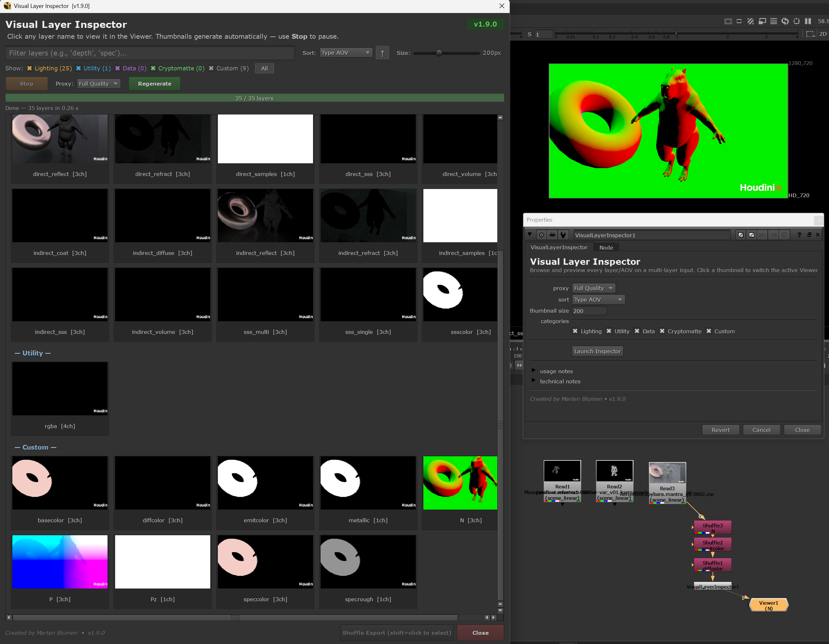Open the Proxy Full Quality dropdown in inspector
The height and width of the screenshot is (644, 829).
click(98, 83)
